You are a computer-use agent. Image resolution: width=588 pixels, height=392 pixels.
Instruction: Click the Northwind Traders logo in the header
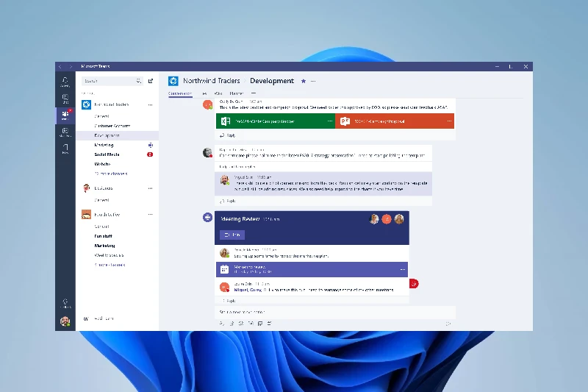173,81
